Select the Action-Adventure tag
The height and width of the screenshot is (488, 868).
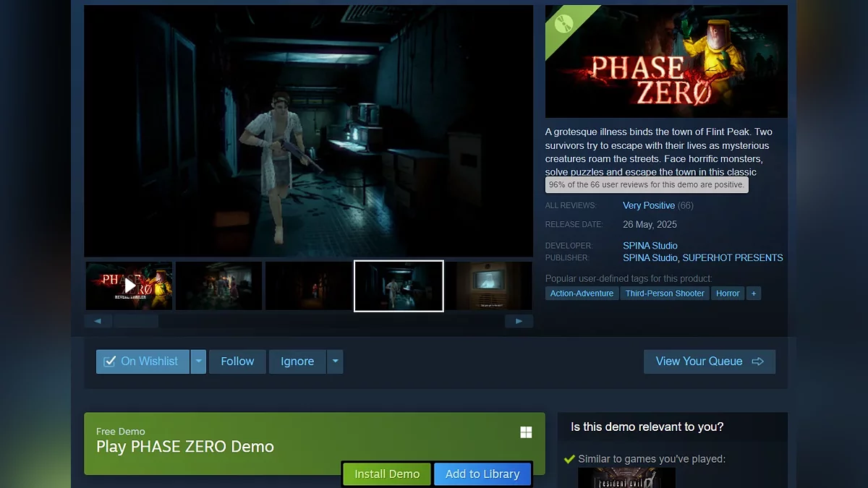(582, 294)
